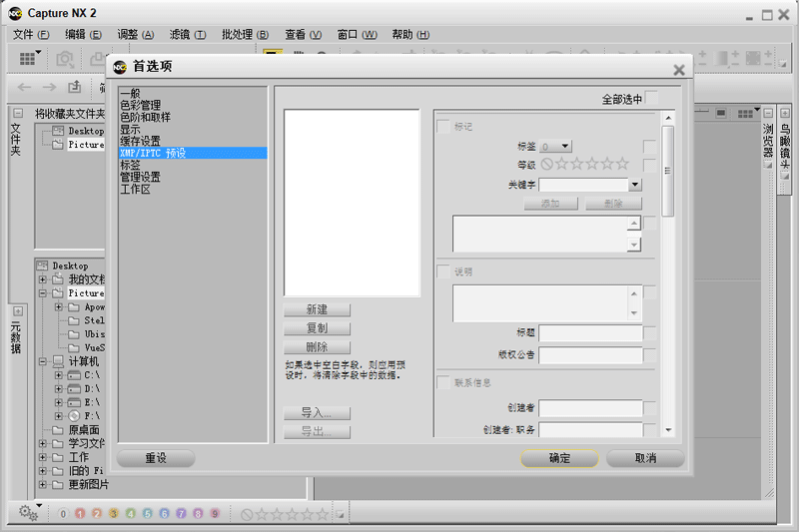Set one-star rating in bottom bar
Image resolution: width=799 pixels, height=532 pixels.
(262, 514)
